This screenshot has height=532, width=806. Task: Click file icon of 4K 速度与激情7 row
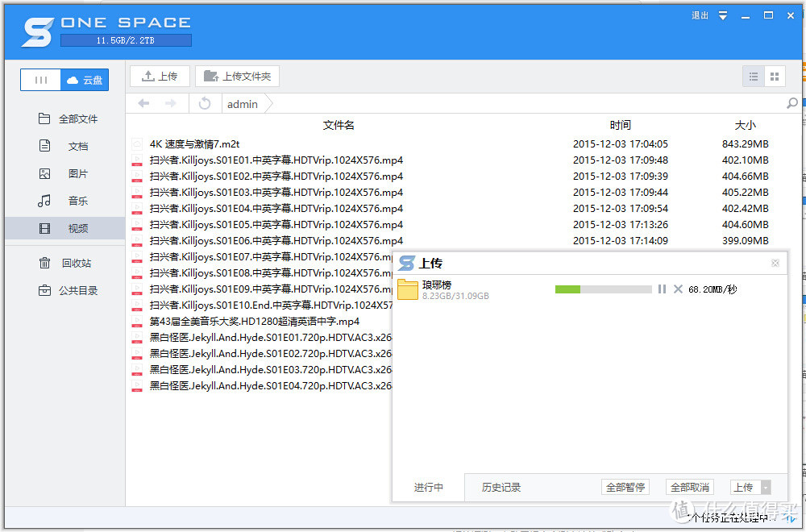[x=137, y=144]
